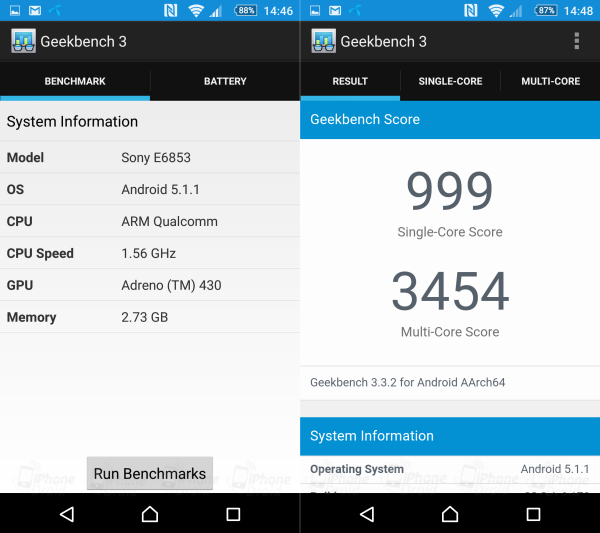Tap signal strength icon in right status bar
600x533 pixels.
click(516, 11)
